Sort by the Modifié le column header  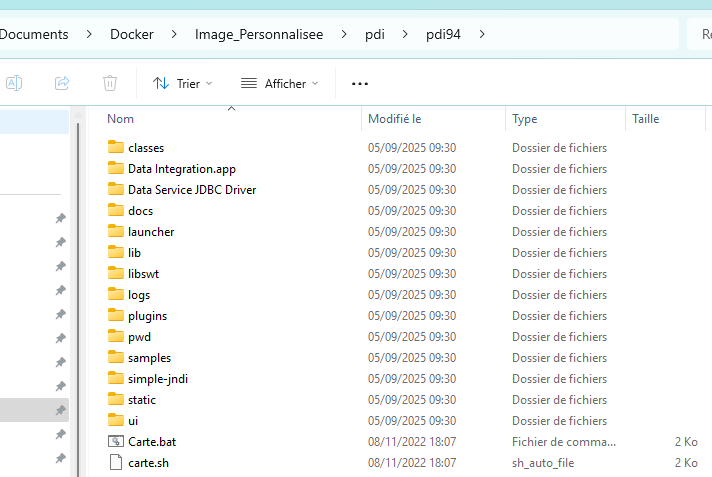coord(433,119)
